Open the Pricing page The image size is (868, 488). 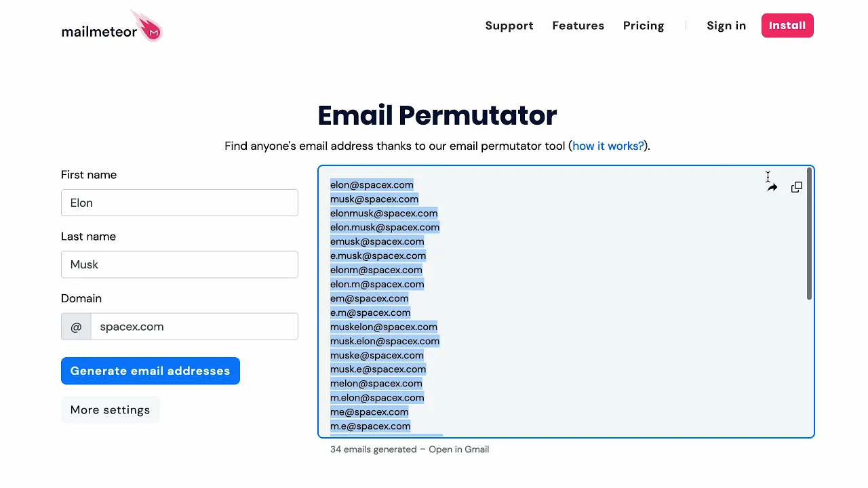[644, 26]
